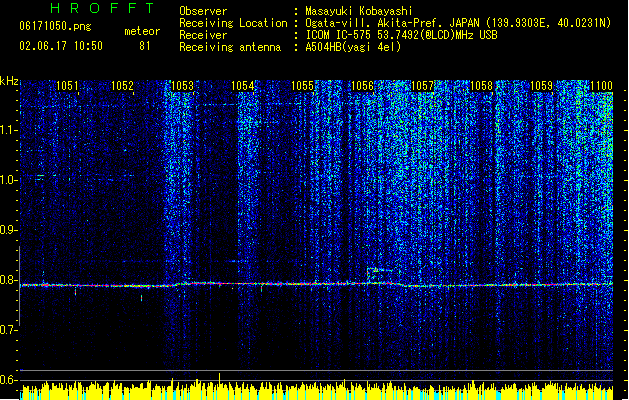Click the 1.0 kHz axis label
The image size is (629, 400).
[8, 180]
